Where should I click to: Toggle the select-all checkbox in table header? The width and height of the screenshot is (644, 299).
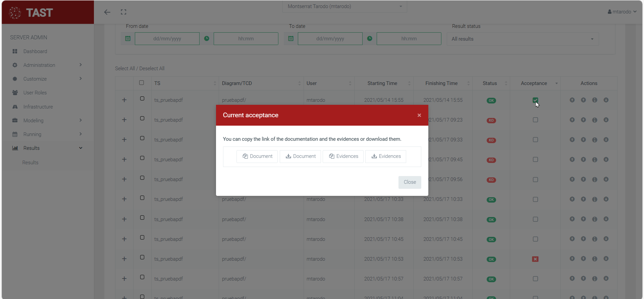(x=142, y=83)
